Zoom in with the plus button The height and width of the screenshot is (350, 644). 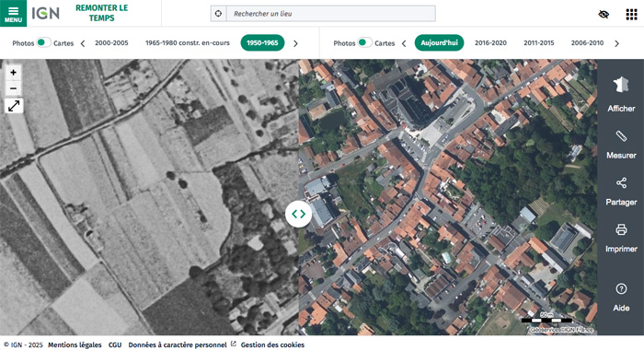(x=14, y=73)
